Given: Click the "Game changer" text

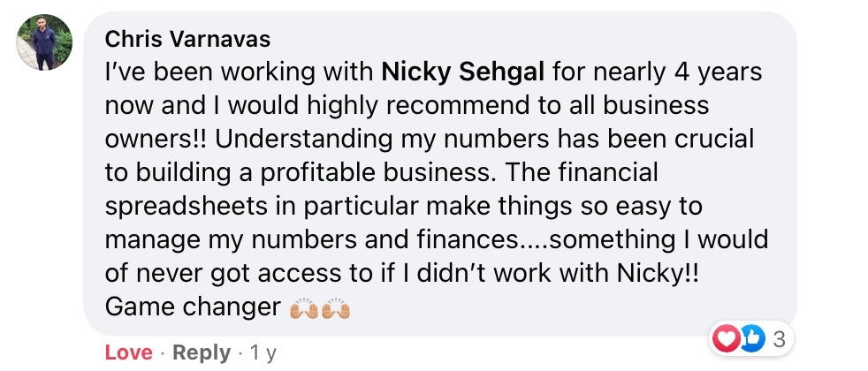Looking at the screenshot, I should coord(191,308).
